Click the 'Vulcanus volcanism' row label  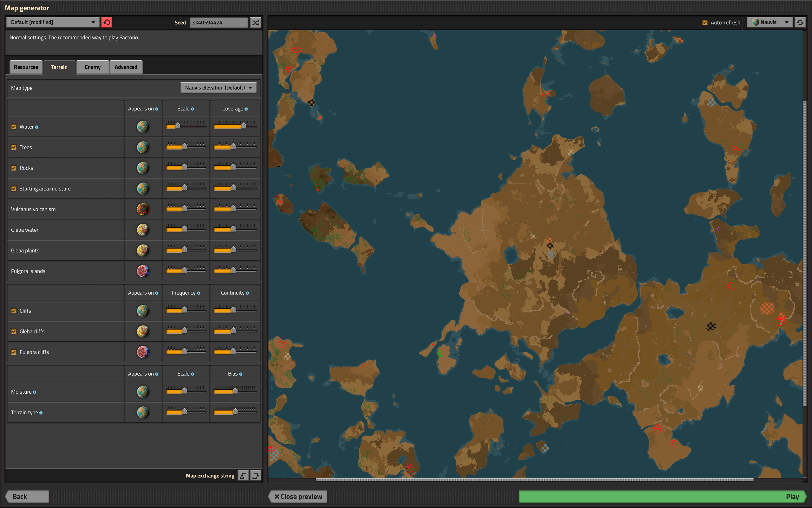tap(33, 209)
